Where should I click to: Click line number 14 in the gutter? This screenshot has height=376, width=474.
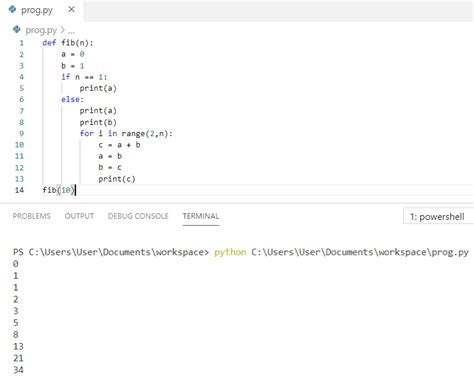coord(20,190)
